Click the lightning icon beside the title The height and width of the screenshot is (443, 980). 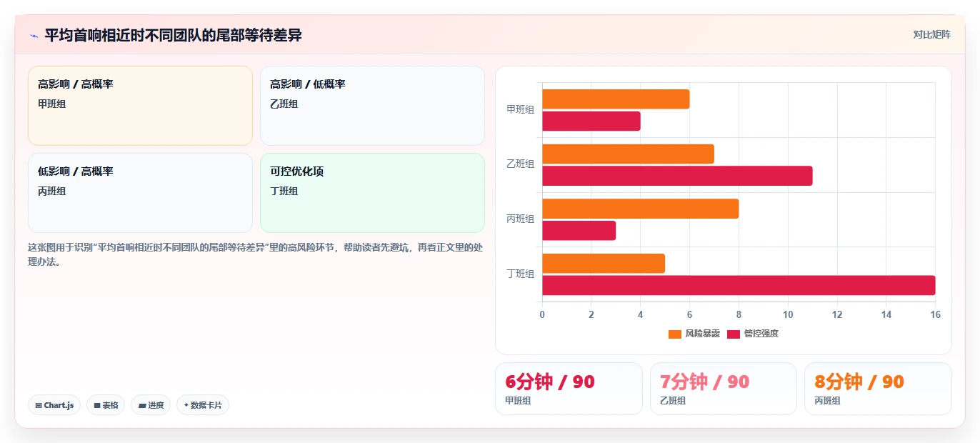pyautogui.click(x=34, y=36)
